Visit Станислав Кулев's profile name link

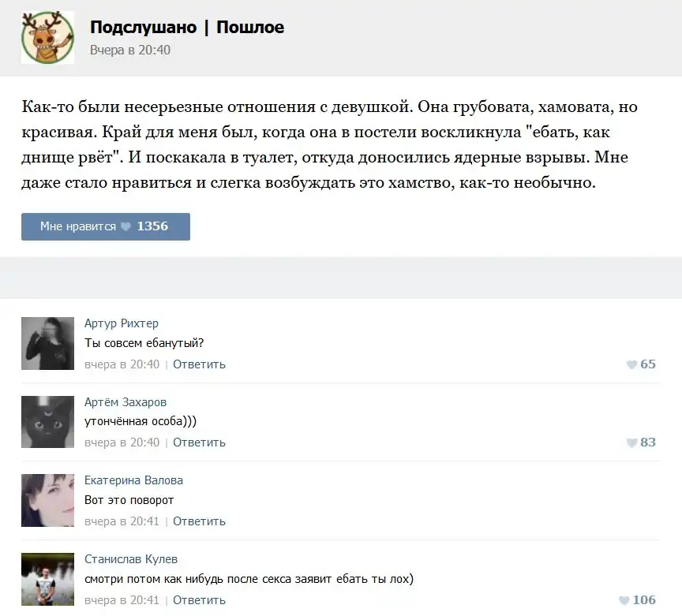(x=130, y=559)
